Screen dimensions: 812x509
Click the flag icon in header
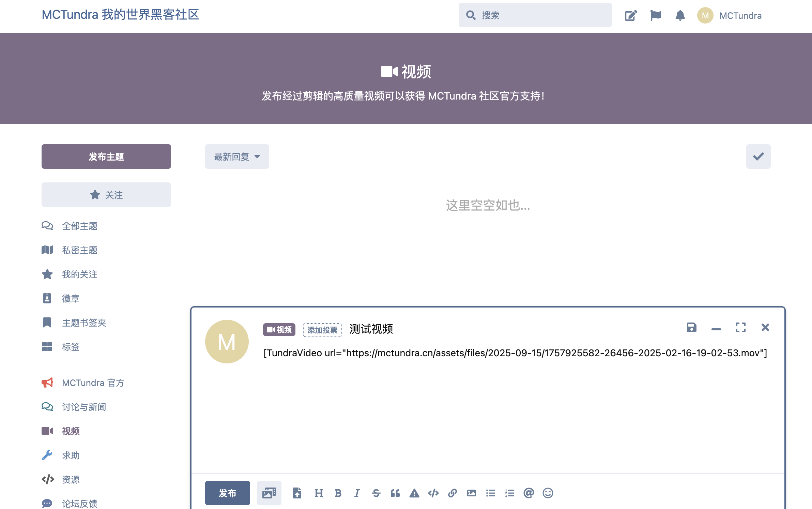655,15
